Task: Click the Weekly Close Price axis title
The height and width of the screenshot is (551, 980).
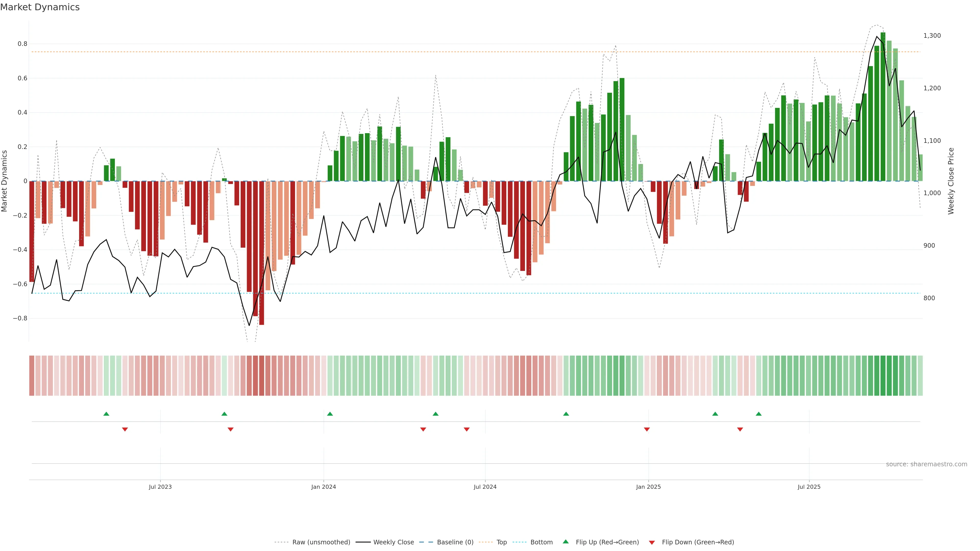Action: click(x=951, y=181)
